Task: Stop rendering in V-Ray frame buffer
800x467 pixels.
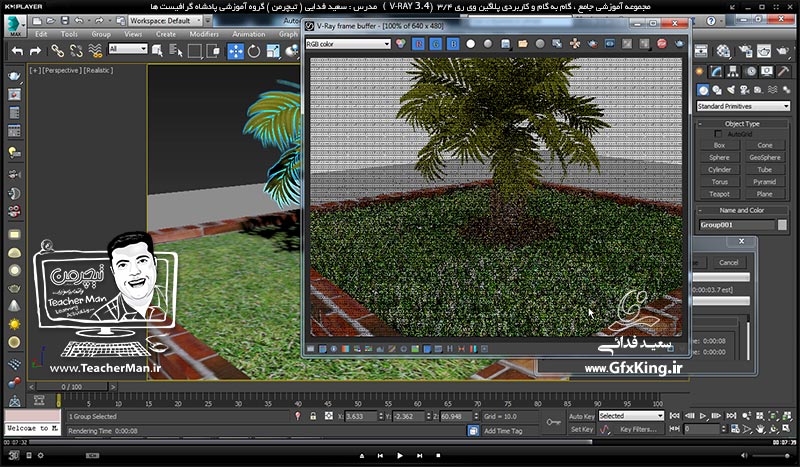Action: (x=662, y=44)
